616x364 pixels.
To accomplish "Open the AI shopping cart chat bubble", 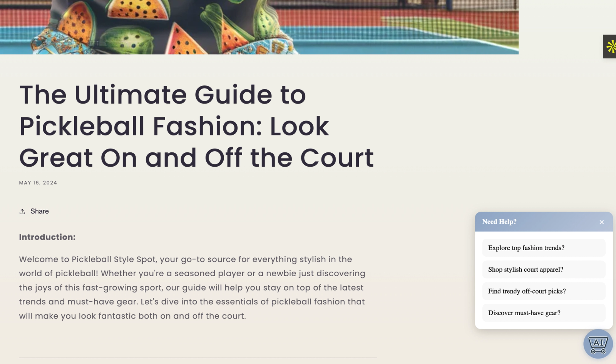I will (x=598, y=344).
